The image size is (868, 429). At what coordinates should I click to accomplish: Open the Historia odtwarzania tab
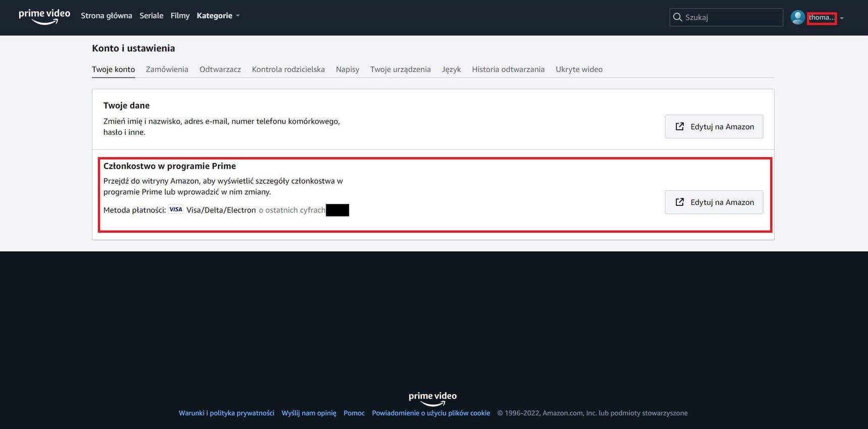(x=508, y=69)
